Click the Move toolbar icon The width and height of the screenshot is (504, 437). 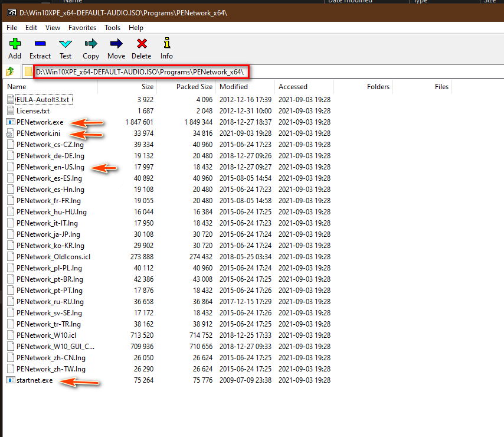tap(116, 44)
